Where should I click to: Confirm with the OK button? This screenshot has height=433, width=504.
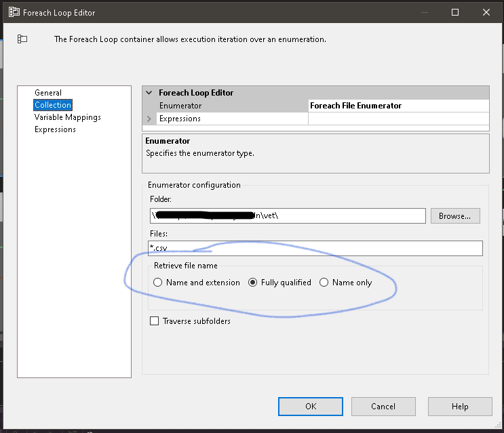[x=311, y=407]
